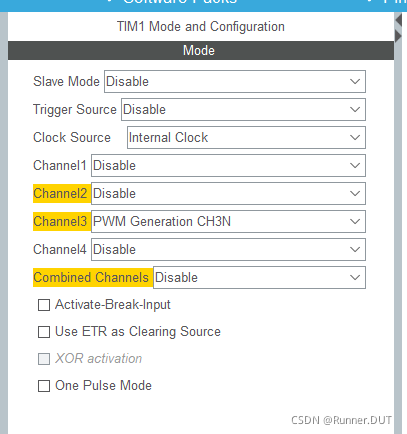Click the greyed XOR activation checkbox
The height and width of the screenshot is (434, 407).
[44, 359]
